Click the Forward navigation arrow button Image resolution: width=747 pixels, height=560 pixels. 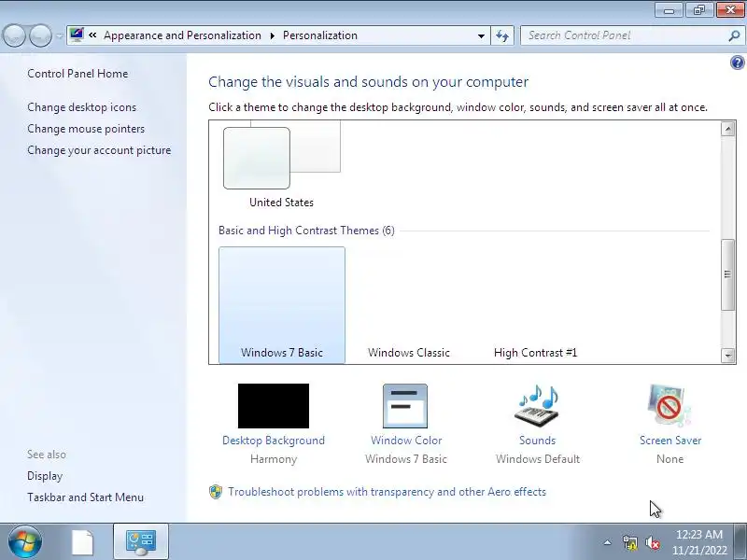(40, 35)
